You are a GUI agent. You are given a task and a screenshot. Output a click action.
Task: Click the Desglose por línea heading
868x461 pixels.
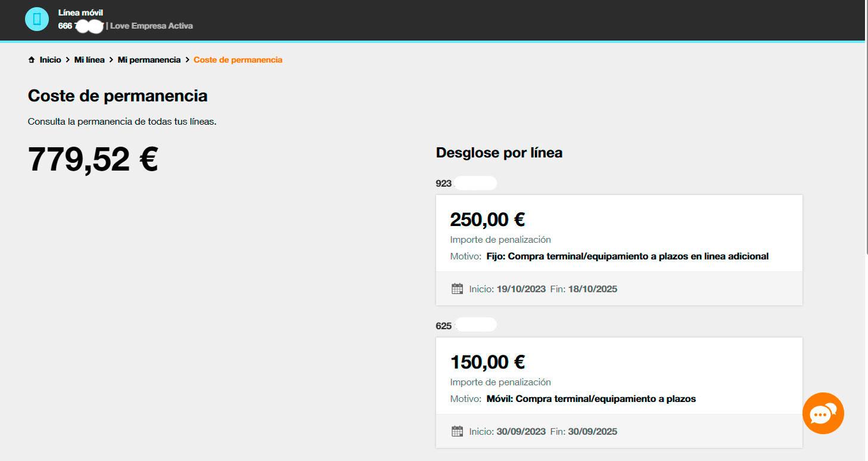coord(499,153)
